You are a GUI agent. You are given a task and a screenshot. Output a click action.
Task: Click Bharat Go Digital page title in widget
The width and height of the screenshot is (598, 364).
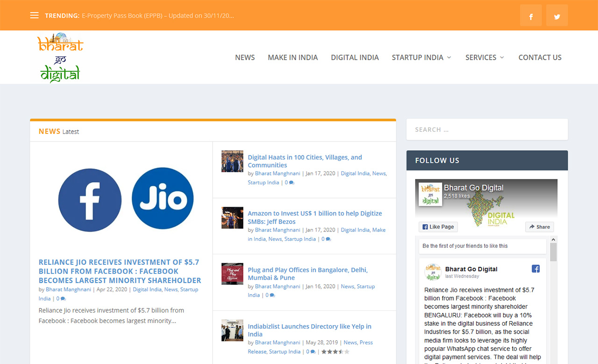(x=474, y=188)
